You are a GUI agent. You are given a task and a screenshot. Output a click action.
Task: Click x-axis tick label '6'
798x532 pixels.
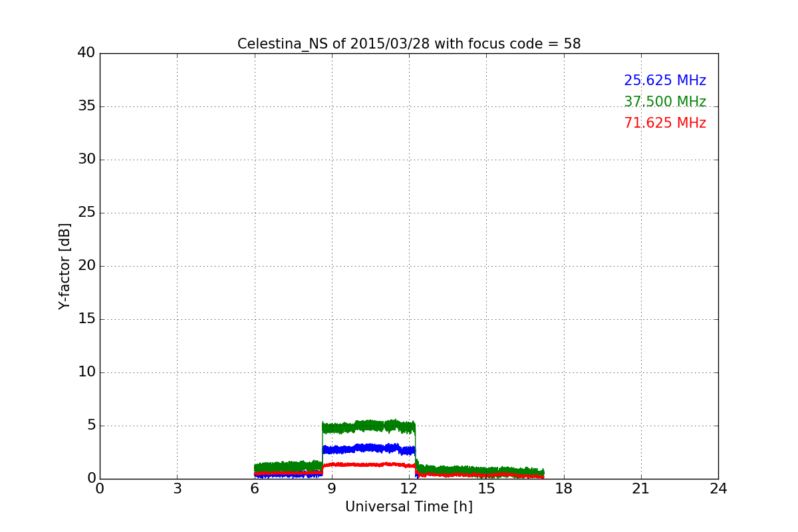(254, 488)
